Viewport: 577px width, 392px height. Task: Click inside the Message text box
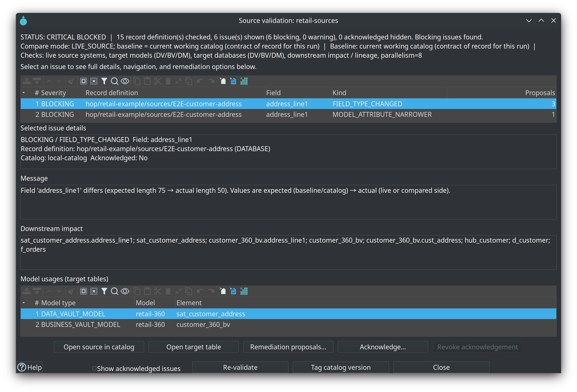[288, 202]
